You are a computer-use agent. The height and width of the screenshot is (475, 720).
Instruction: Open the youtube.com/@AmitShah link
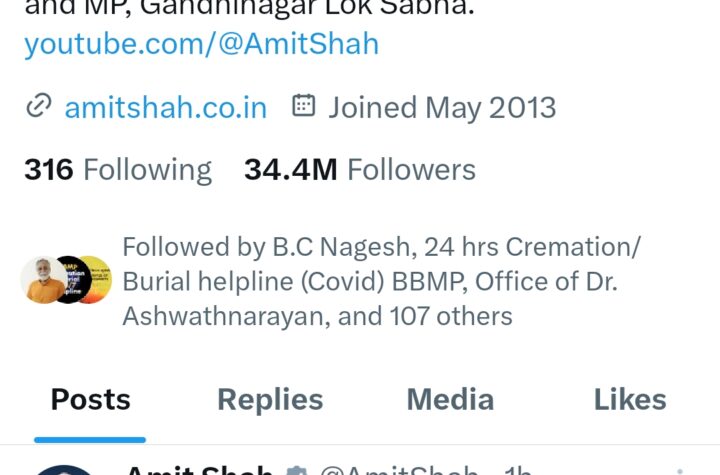(202, 45)
